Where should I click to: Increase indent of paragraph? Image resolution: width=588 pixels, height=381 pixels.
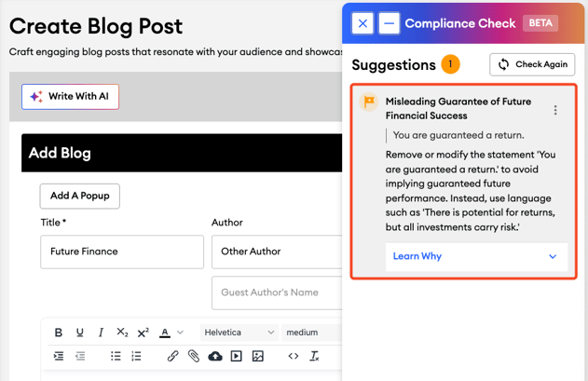[59, 356]
